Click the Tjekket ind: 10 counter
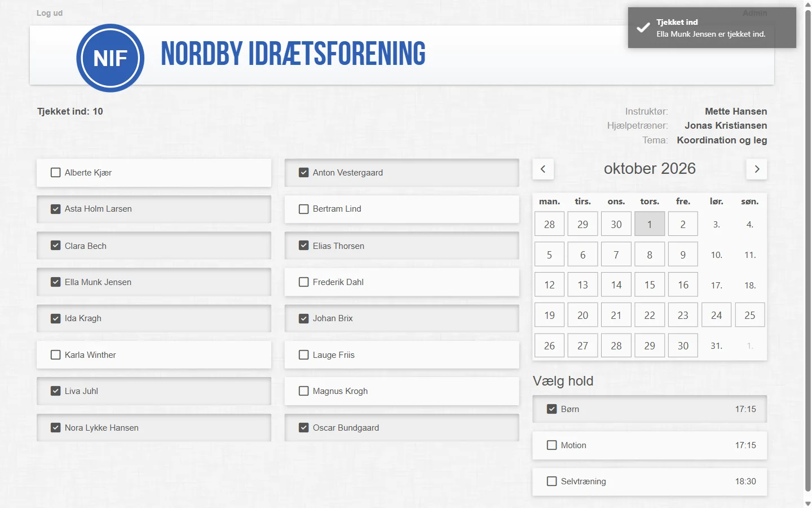812x508 pixels. pos(70,111)
